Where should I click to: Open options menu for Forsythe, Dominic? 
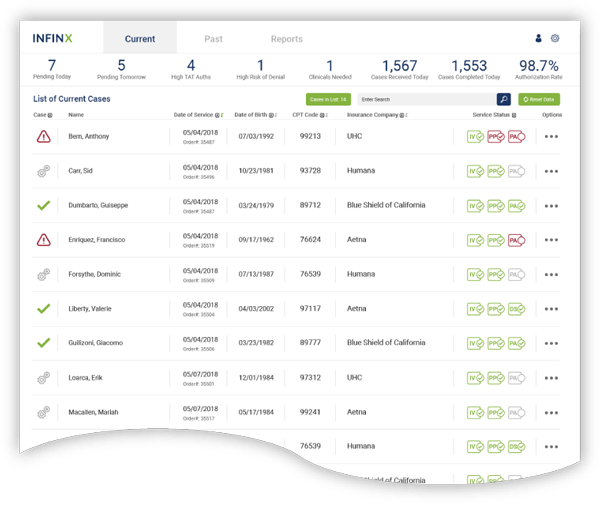point(551,275)
